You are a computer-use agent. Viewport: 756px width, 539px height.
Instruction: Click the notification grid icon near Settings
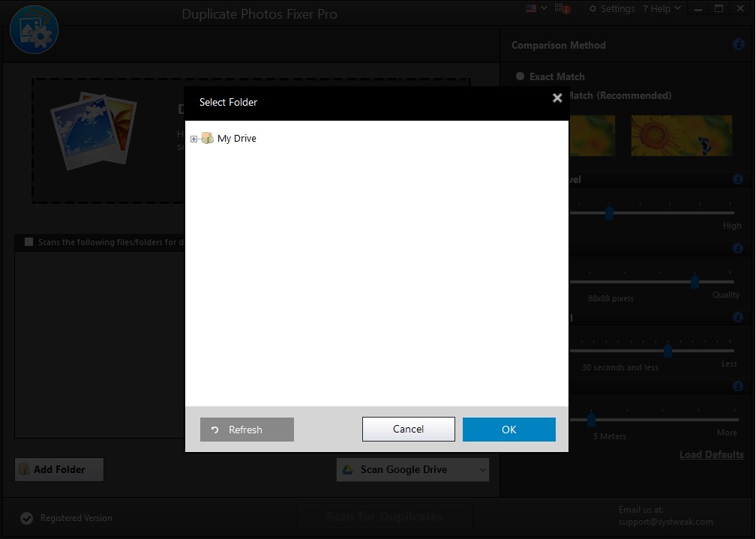click(561, 8)
